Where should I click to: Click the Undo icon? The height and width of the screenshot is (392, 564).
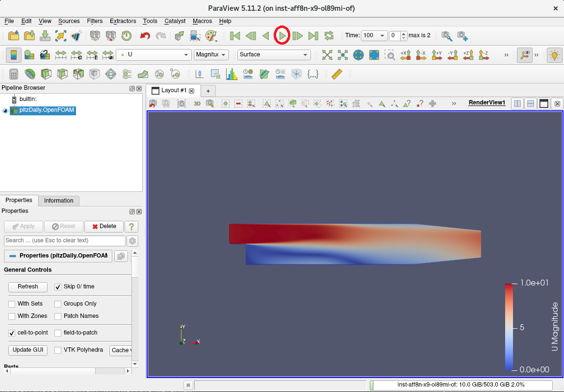coord(145,36)
